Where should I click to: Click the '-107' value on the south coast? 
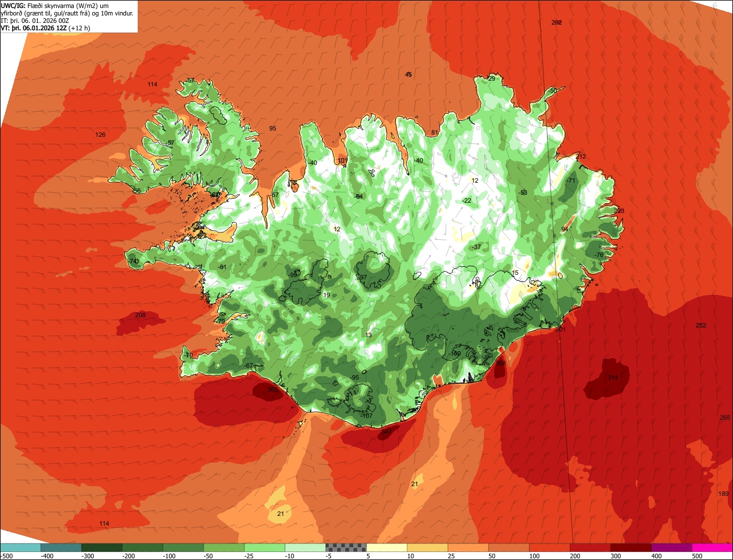point(367,416)
